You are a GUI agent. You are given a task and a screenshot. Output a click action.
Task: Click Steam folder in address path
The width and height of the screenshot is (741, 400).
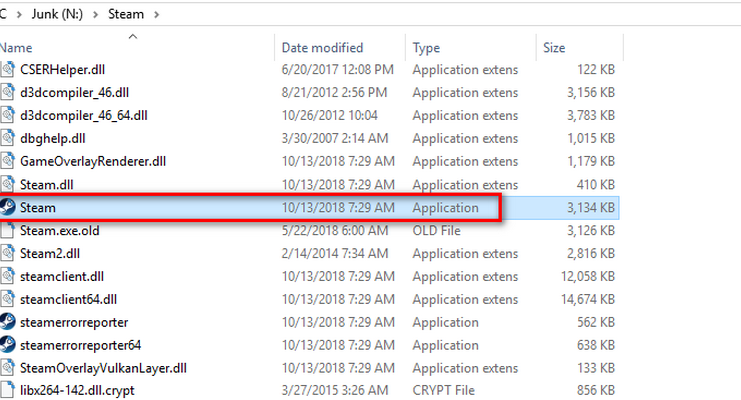click(x=126, y=14)
